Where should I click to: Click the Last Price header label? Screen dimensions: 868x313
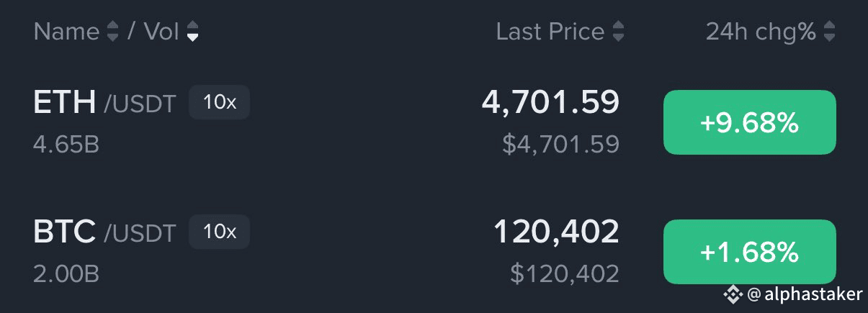click(x=550, y=32)
